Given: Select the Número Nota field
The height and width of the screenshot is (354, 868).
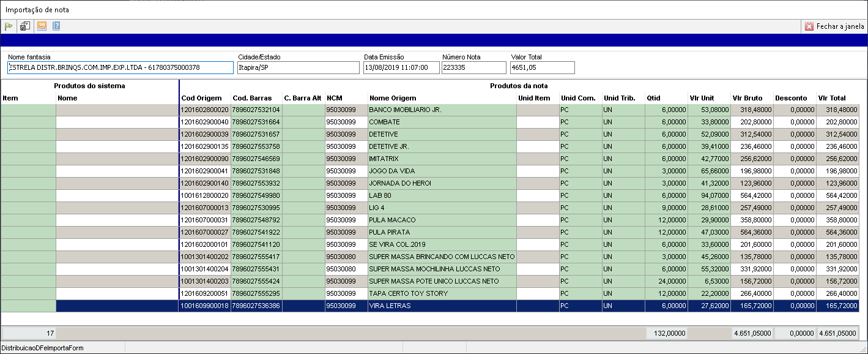Looking at the screenshot, I should coord(473,67).
